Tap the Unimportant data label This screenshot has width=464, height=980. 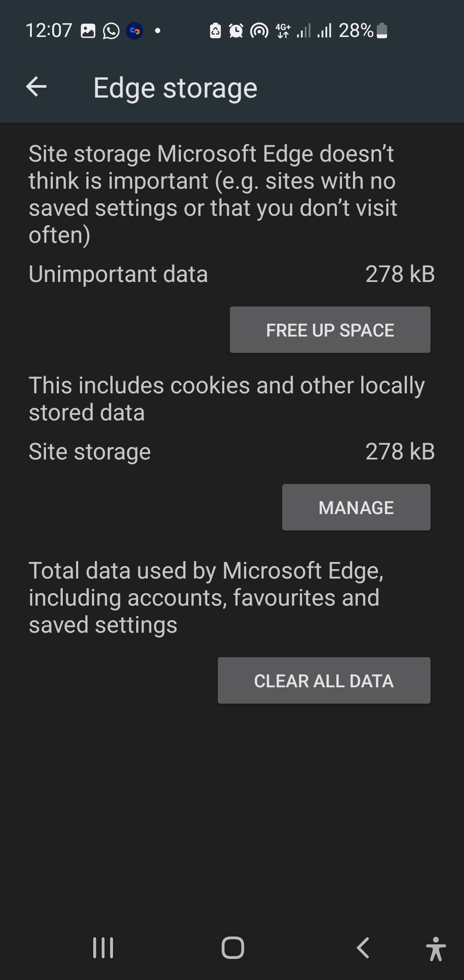click(118, 274)
